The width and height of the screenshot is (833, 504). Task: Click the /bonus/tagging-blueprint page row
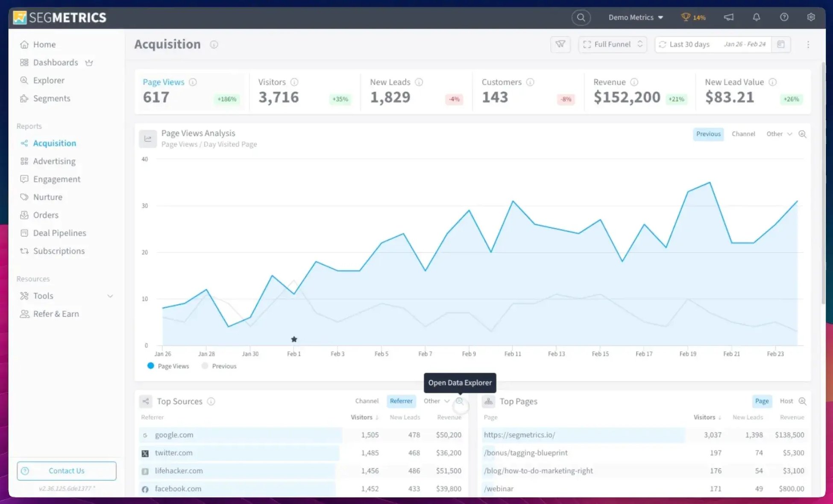(x=644, y=453)
